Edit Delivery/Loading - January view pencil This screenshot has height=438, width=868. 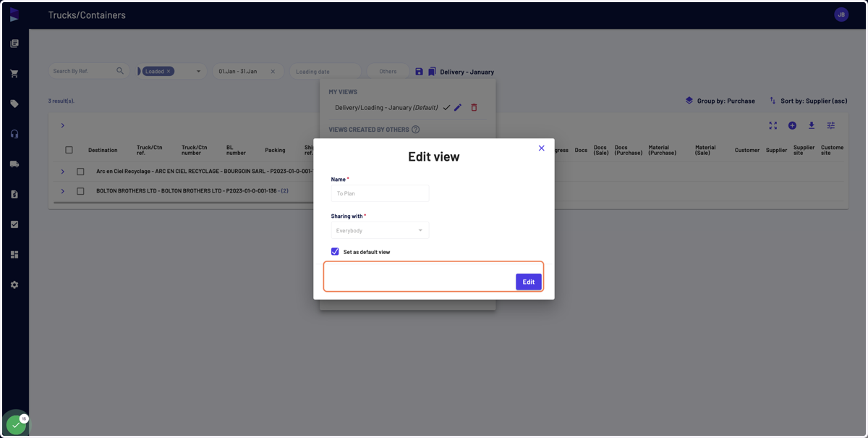[458, 107]
